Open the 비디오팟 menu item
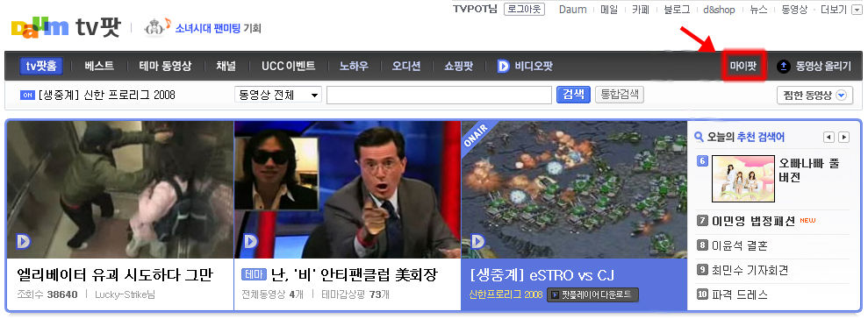This screenshot has width=868, height=319. [x=534, y=67]
